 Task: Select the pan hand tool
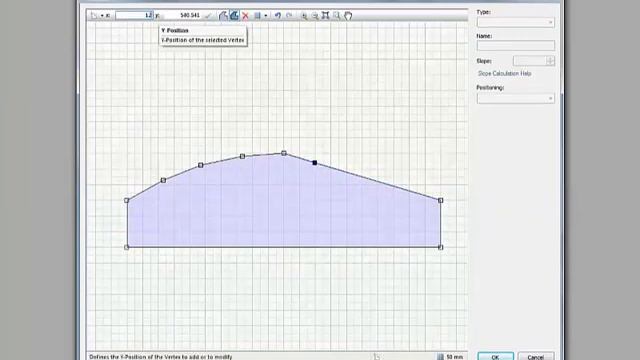(x=348, y=16)
